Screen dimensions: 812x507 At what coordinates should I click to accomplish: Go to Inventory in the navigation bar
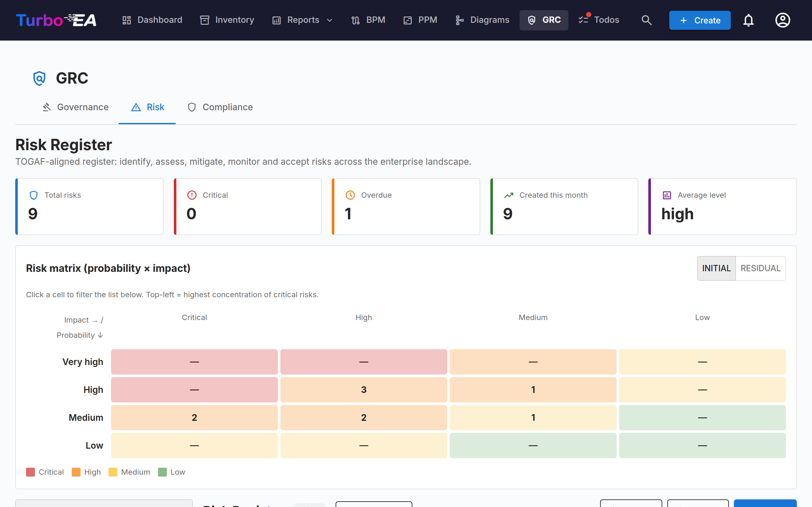227,20
